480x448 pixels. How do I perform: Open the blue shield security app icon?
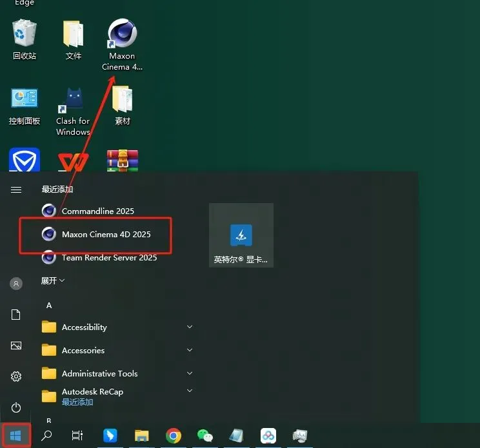[25, 160]
